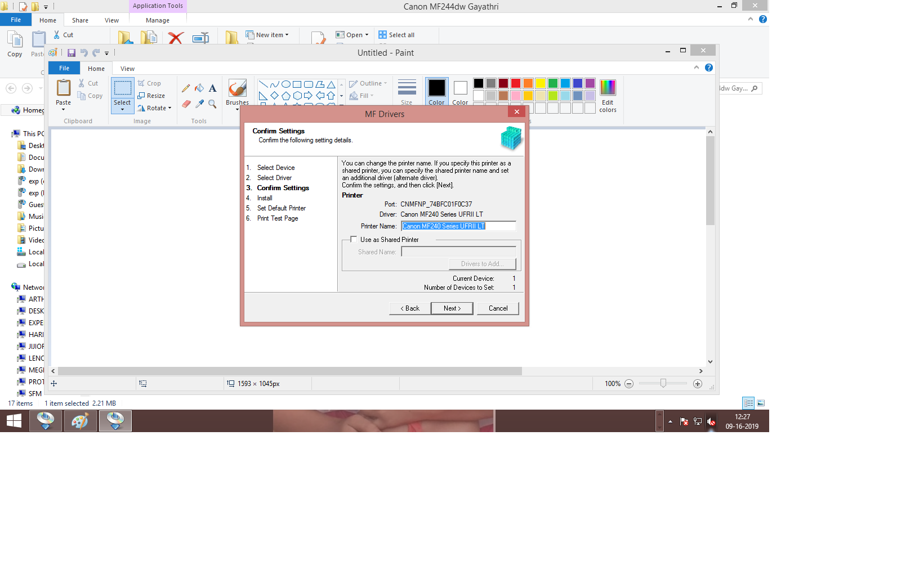Open the Quick Access Toolbar dropdown in Paint
This screenshot has width=897, height=588.
106,53
